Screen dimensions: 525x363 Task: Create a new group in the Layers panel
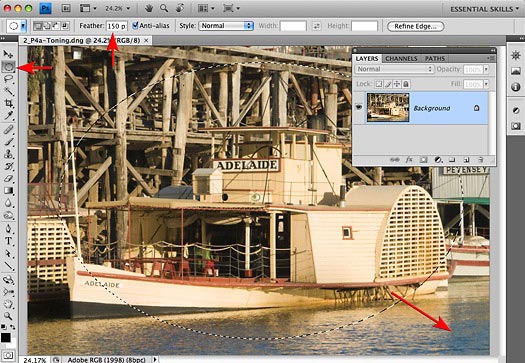[x=452, y=160]
